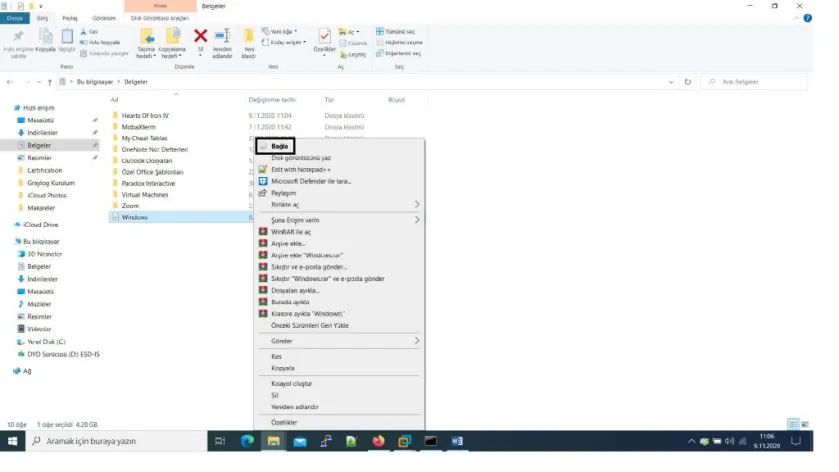
Task: Select Bağla in the context menu
Action: click(x=280, y=146)
